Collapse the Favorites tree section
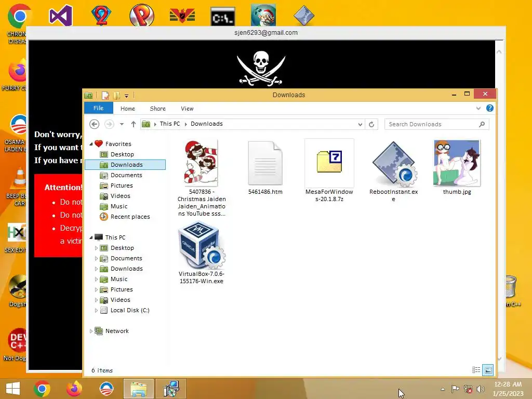 (91, 144)
